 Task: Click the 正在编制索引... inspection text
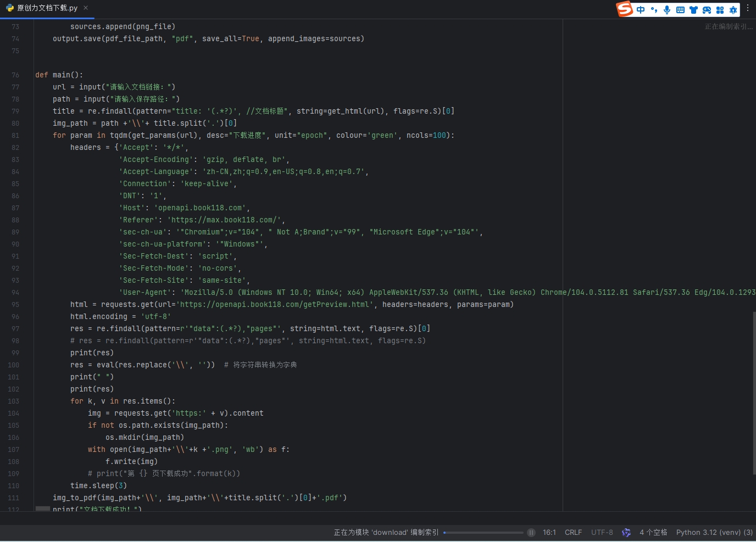point(729,27)
